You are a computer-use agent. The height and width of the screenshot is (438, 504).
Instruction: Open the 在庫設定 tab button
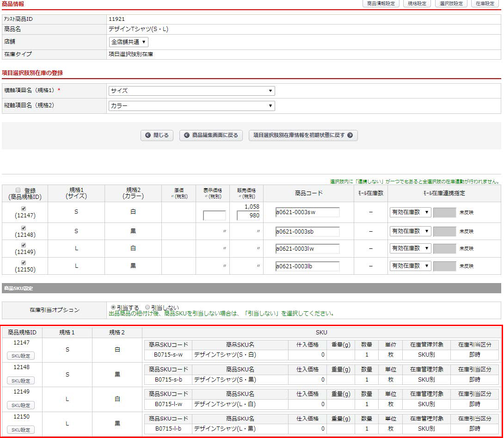click(486, 4)
